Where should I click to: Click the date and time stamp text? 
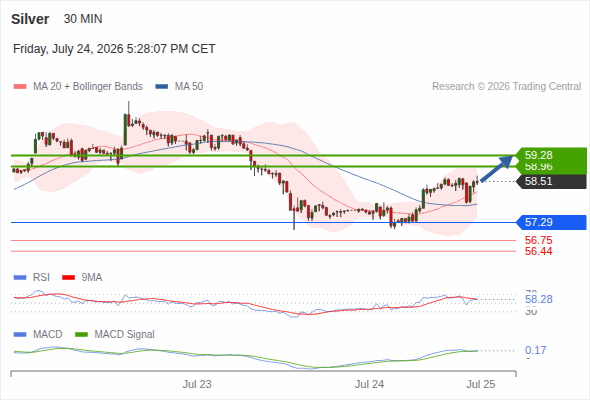point(114,49)
